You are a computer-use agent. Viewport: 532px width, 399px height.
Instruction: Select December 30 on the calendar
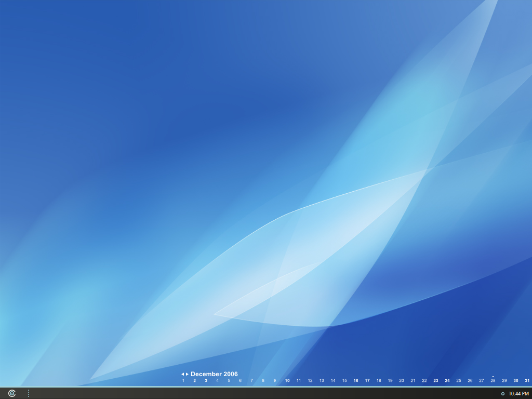pyautogui.click(x=515, y=381)
